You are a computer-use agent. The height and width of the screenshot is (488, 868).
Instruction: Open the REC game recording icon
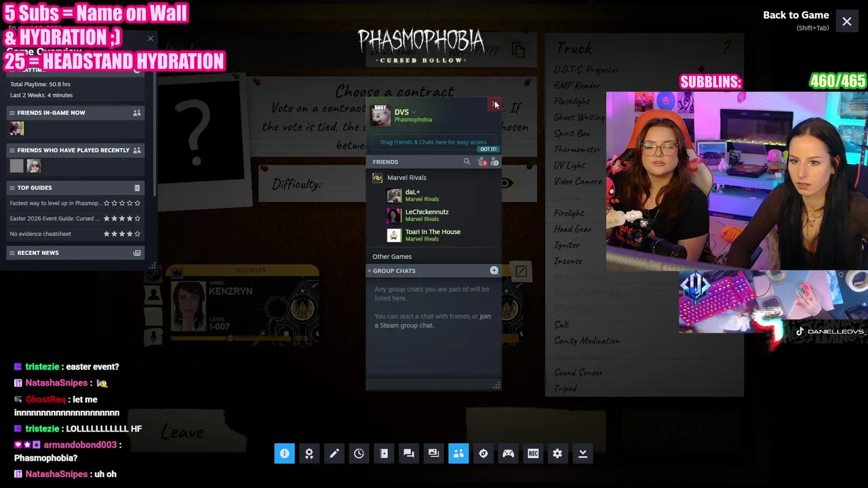click(x=533, y=453)
